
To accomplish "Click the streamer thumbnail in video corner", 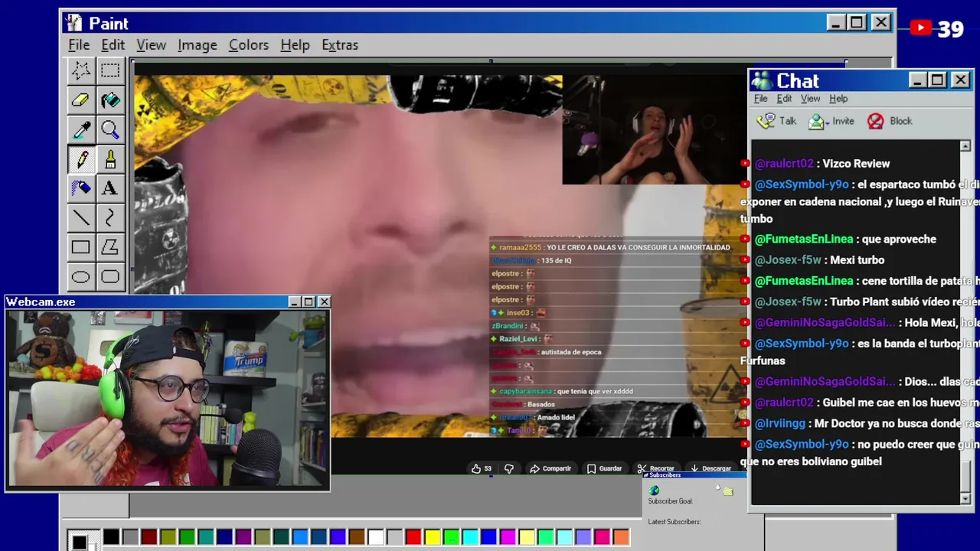I will coord(654,130).
